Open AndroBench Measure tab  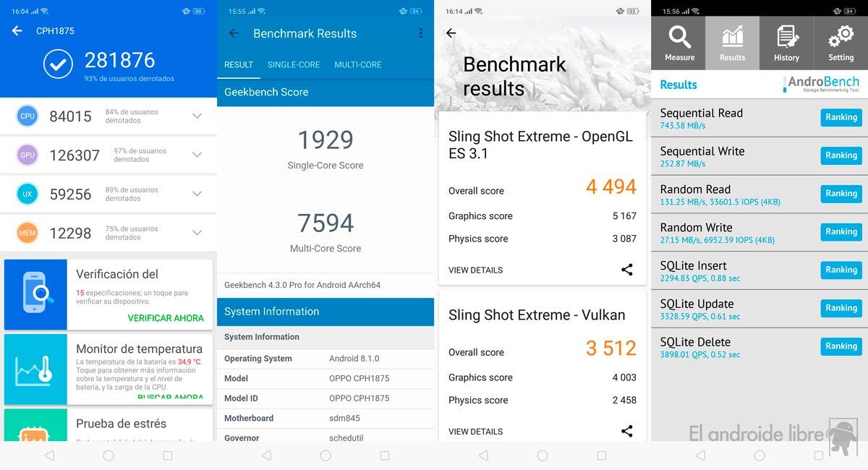click(679, 43)
